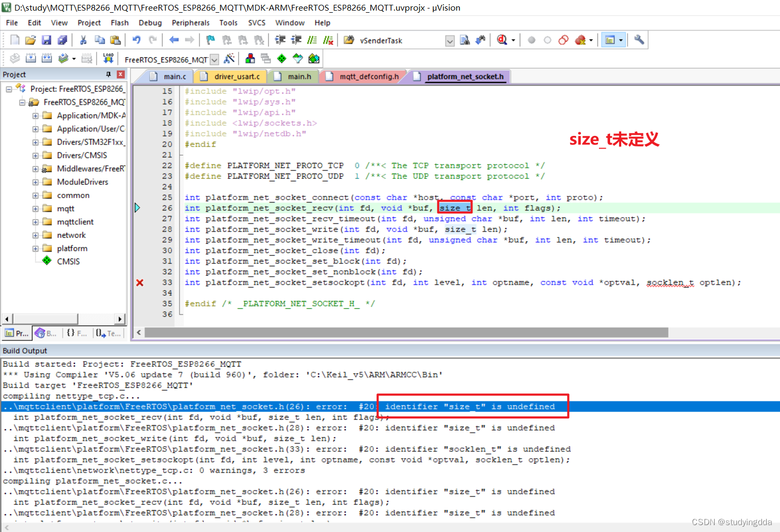Switch to the driver_usart.c tab
Image resolution: width=780 pixels, height=532 pixels.
[x=231, y=76]
